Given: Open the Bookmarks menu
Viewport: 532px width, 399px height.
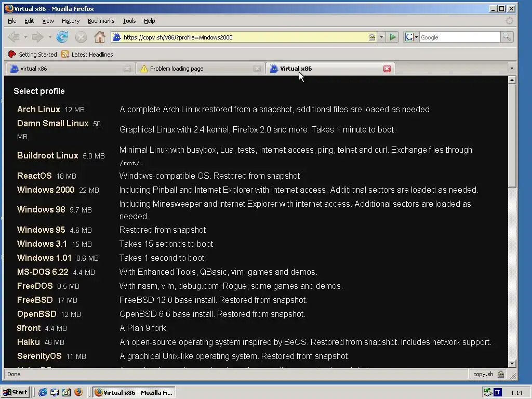Looking at the screenshot, I should [x=101, y=21].
